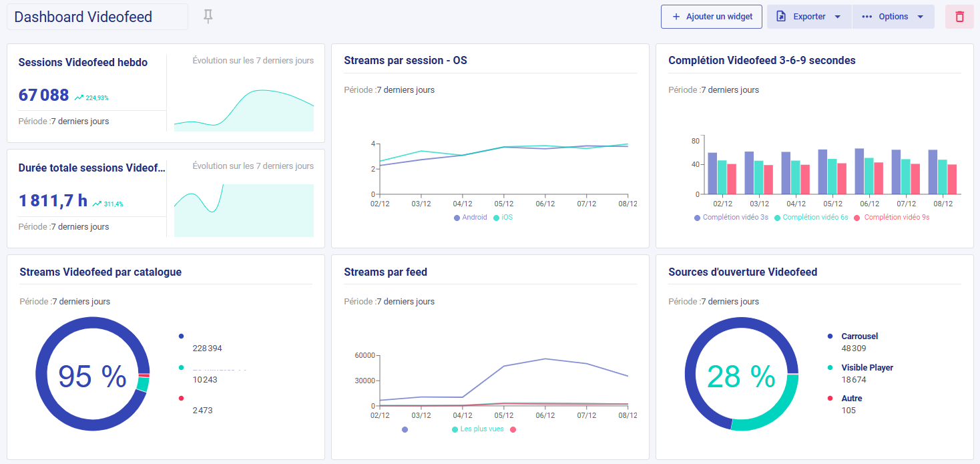
Task: Open the Streams par session - OS widget title
Action: [405, 61]
